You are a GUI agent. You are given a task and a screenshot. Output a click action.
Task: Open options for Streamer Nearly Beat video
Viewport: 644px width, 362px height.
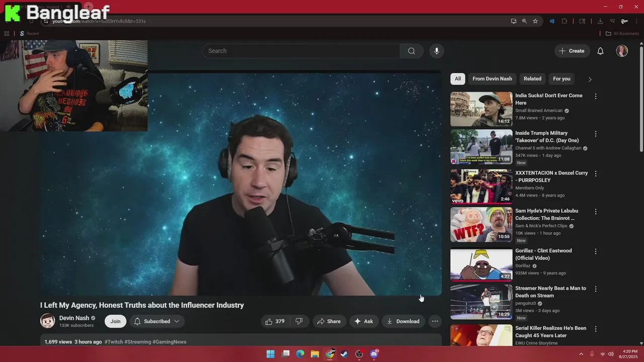pyautogui.click(x=596, y=289)
